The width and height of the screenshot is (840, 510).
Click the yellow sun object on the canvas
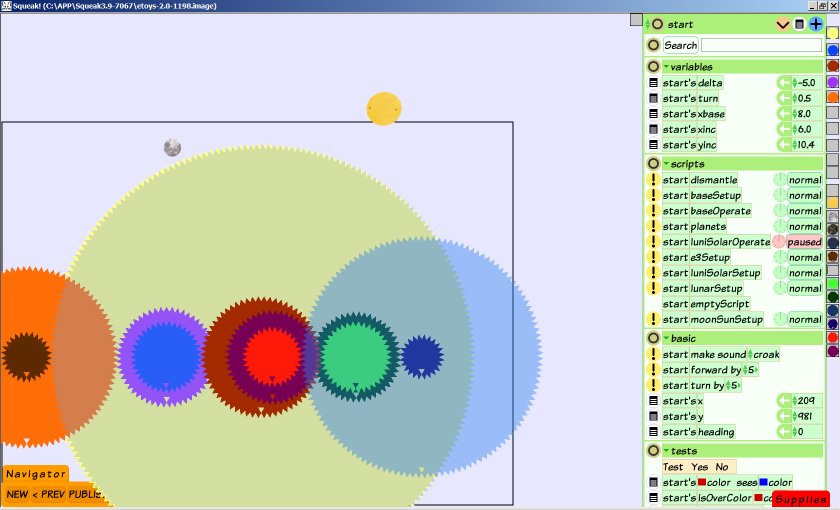[x=384, y=109]
